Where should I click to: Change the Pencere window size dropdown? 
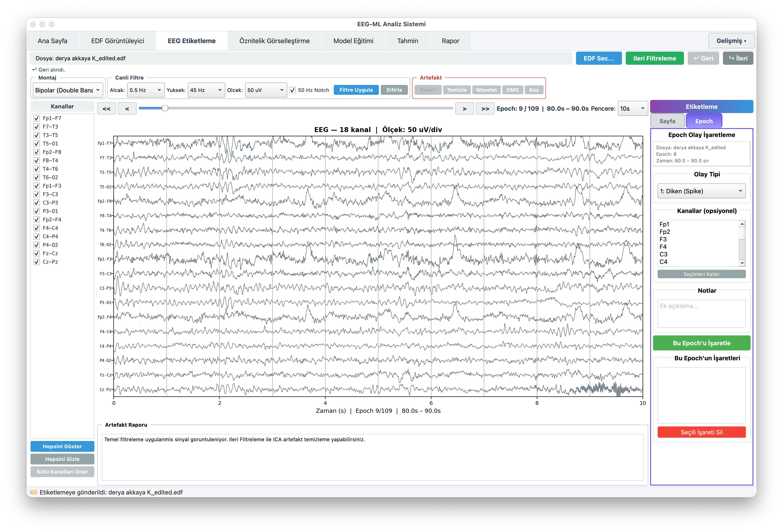[x=632, y=108]
